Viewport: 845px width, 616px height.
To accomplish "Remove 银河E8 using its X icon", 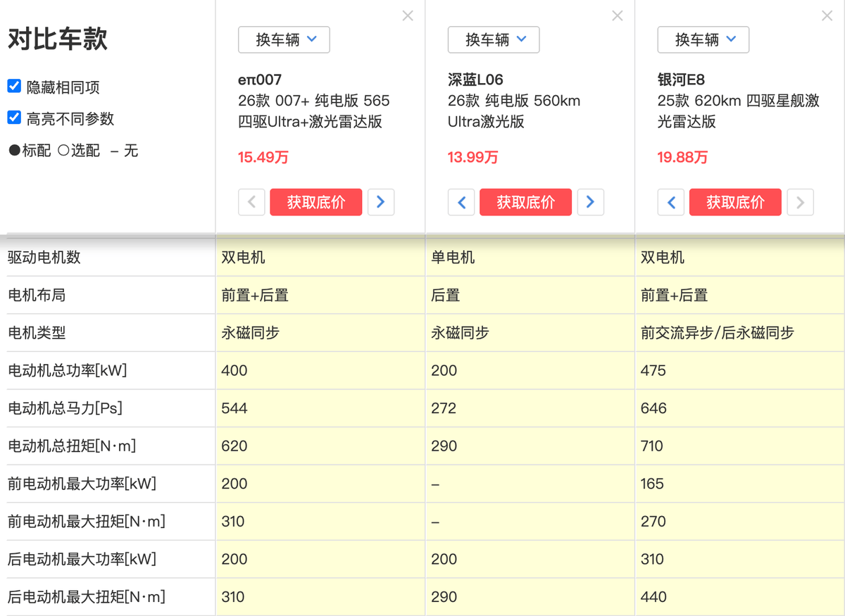I will pyautogui.click(x=827, y=15).
